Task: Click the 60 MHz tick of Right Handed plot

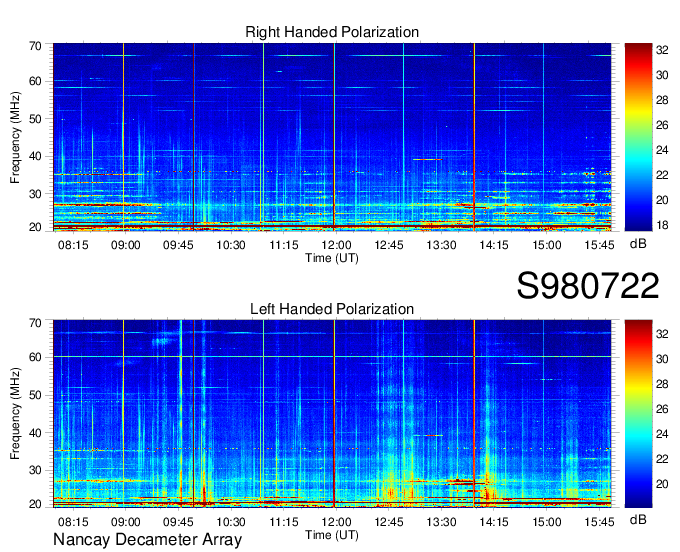Action: pyautogui.click(x=35, y=81)
